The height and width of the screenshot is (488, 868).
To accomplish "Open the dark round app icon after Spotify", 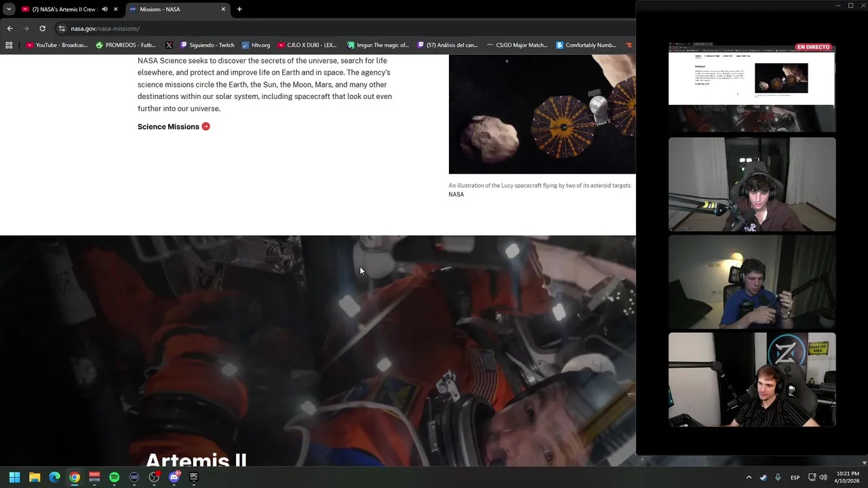I will 134,477.
